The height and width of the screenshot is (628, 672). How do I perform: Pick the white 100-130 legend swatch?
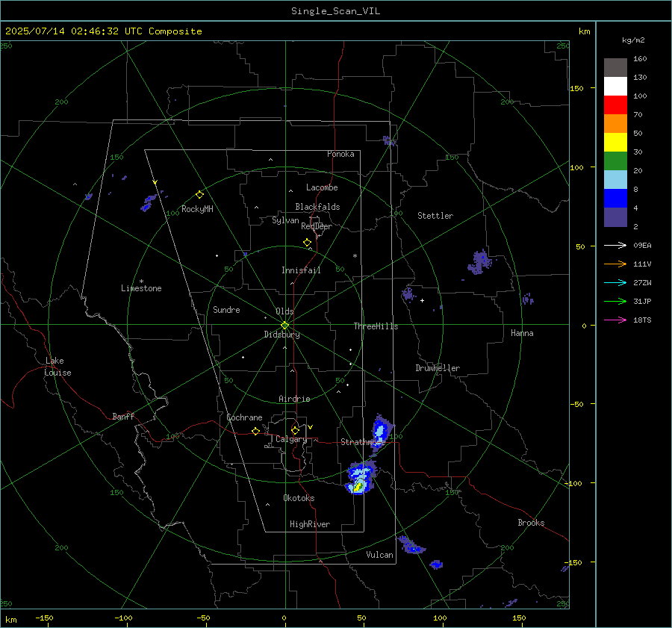point(615,86)
